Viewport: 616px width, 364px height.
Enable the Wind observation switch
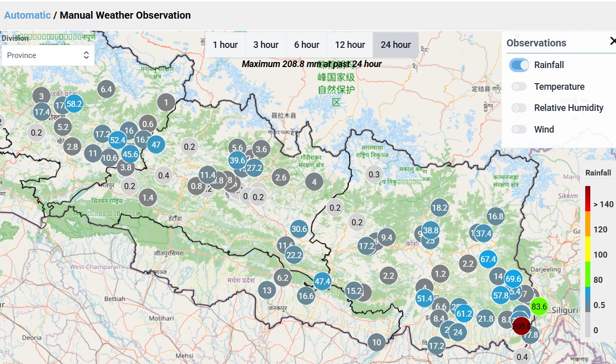[519, 130]
